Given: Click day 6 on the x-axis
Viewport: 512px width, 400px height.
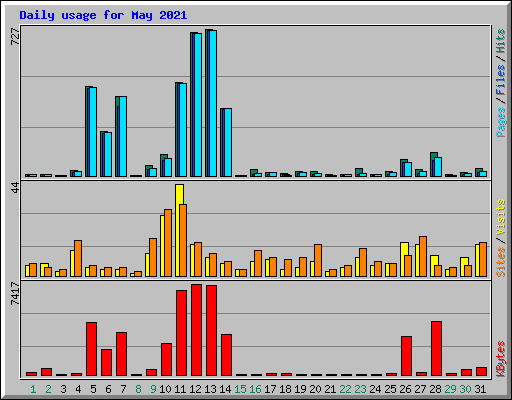Looking at the screenshot, I should (x=108, y=389).
